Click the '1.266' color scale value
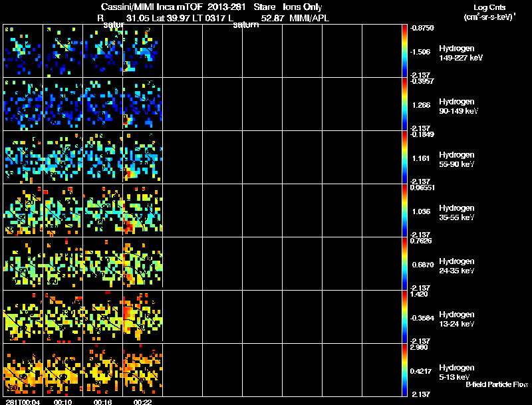The width and height of the screenshot is (532, 405). 421,105
